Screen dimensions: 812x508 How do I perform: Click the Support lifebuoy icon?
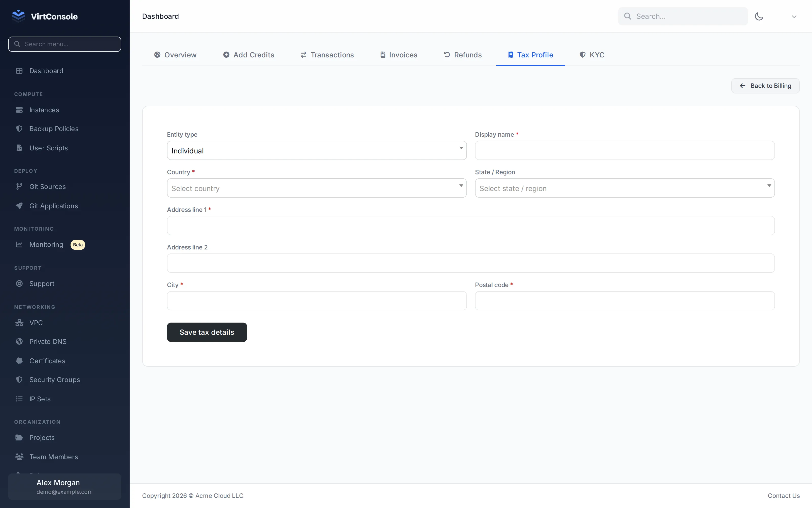coord(19,283)
